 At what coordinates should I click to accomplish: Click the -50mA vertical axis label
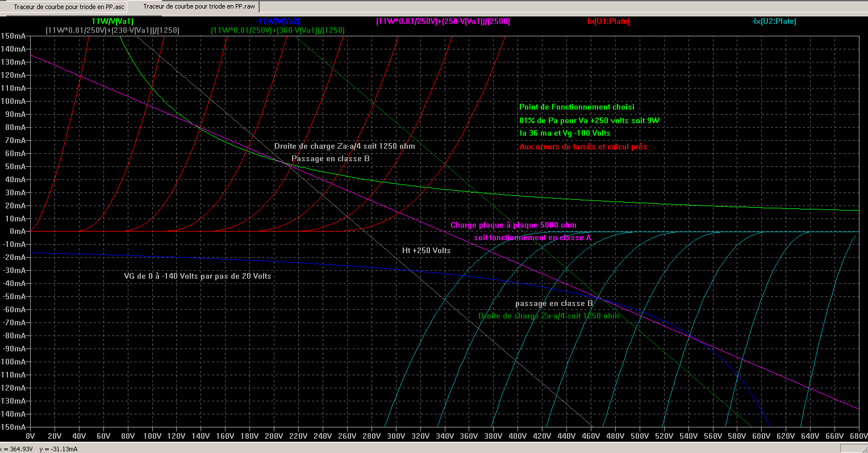(14, 296)
